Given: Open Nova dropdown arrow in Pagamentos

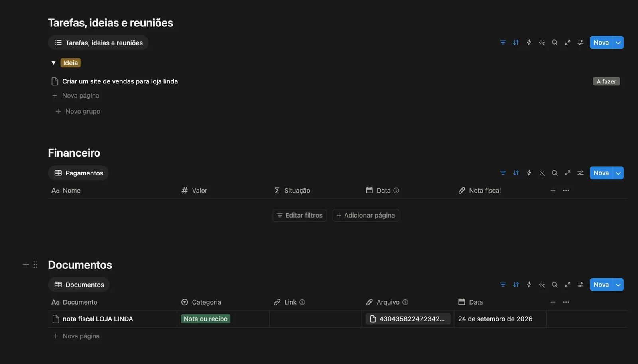Looking at the screenshot, I should pos(618,173).
